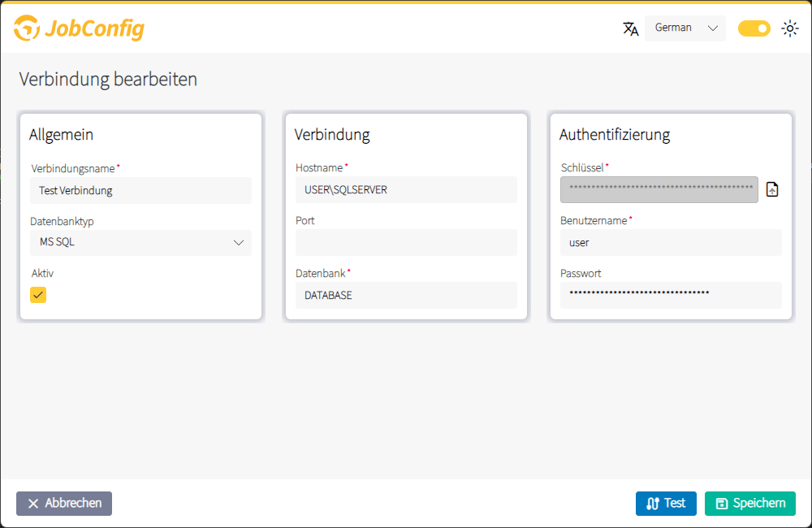Edit the Datenbank field

406,296
